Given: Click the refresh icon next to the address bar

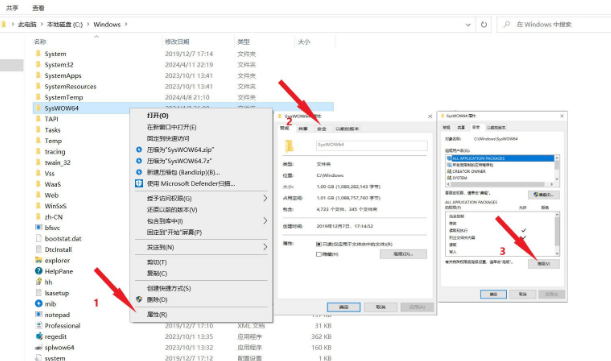Looking at the screenshot, I should (x=484, y=25).
